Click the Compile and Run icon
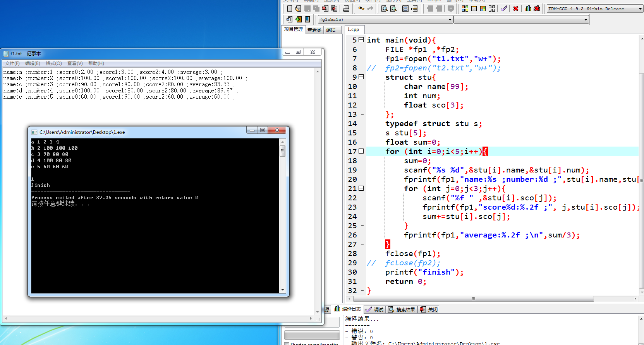 click(483, 9)
